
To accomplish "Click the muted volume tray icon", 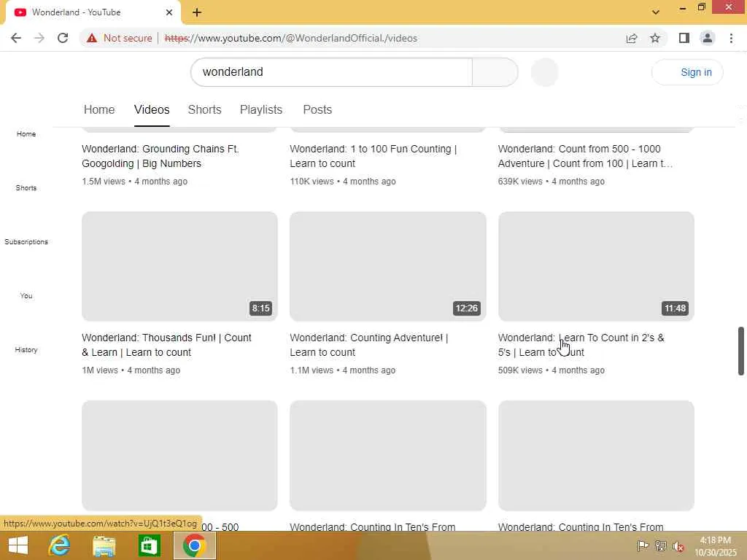I will [x=678, y=545].
